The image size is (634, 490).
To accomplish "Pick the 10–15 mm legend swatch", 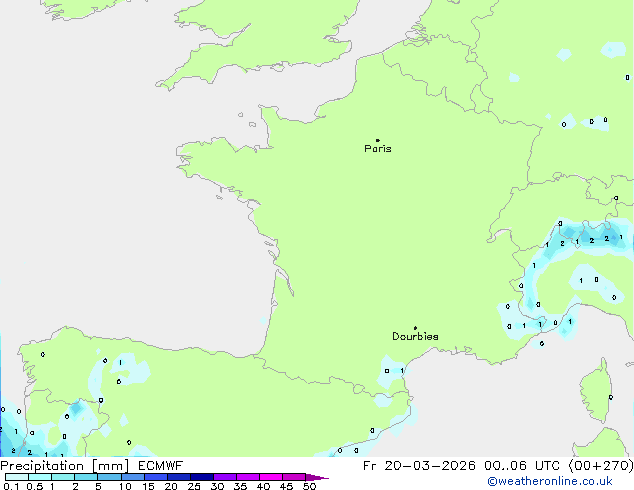I will coord(133,477).
